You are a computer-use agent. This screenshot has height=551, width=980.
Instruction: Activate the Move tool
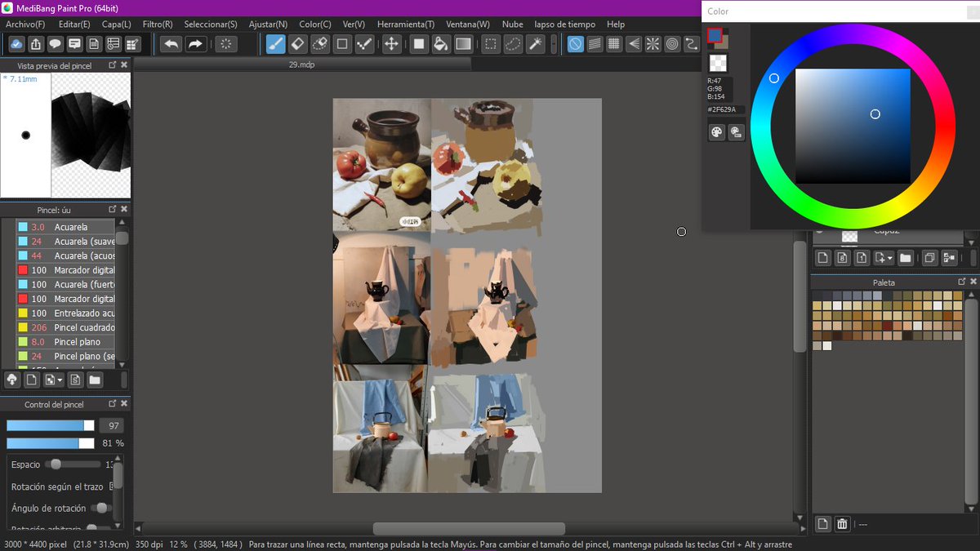392,44
